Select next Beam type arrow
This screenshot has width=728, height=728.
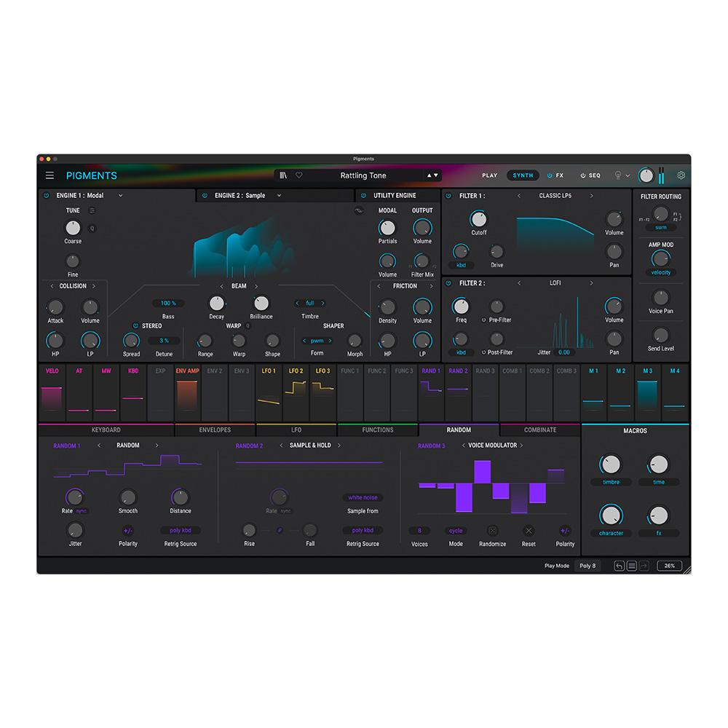tap(256, 286)
